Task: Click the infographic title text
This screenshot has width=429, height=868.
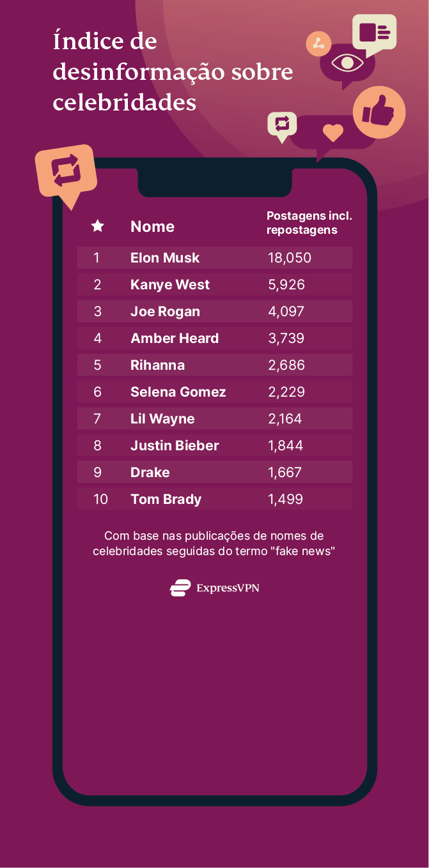Action: [173, 72]
